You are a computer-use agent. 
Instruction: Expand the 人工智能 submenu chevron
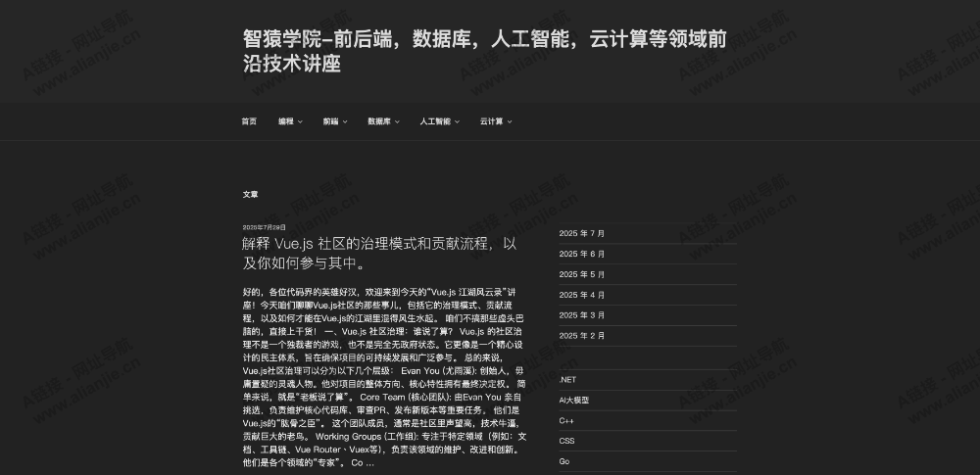(x=457, y=121)
